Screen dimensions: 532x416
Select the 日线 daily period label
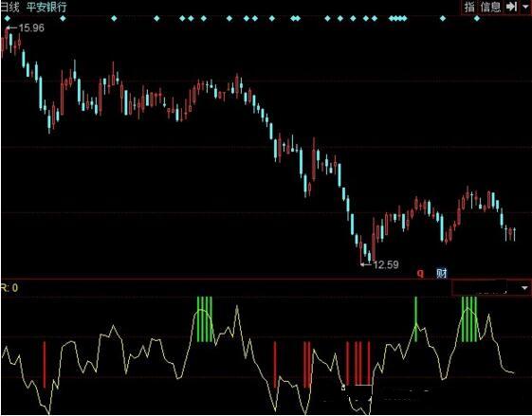point(9,7)
